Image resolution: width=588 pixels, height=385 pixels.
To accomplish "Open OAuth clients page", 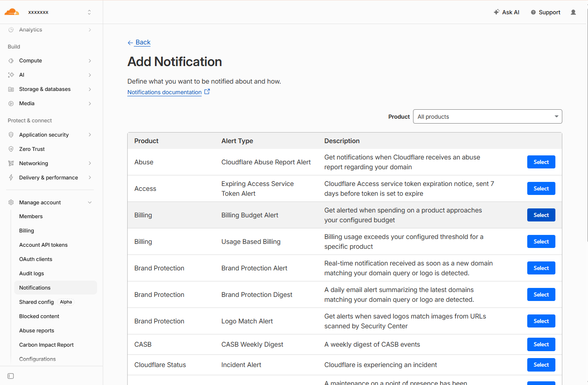I will click(55, 259).
